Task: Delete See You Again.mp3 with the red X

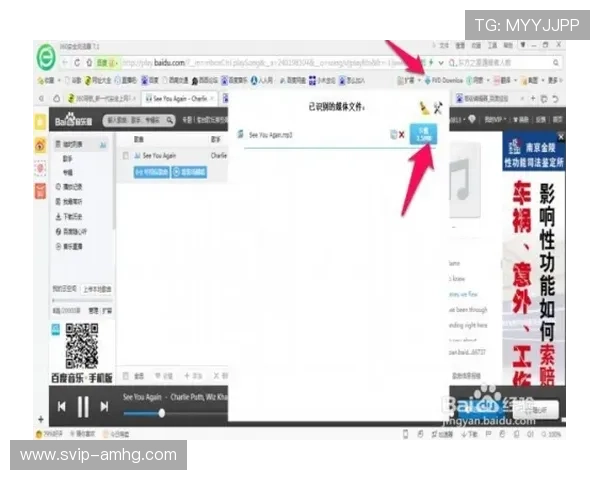Action: coord(402,134)
